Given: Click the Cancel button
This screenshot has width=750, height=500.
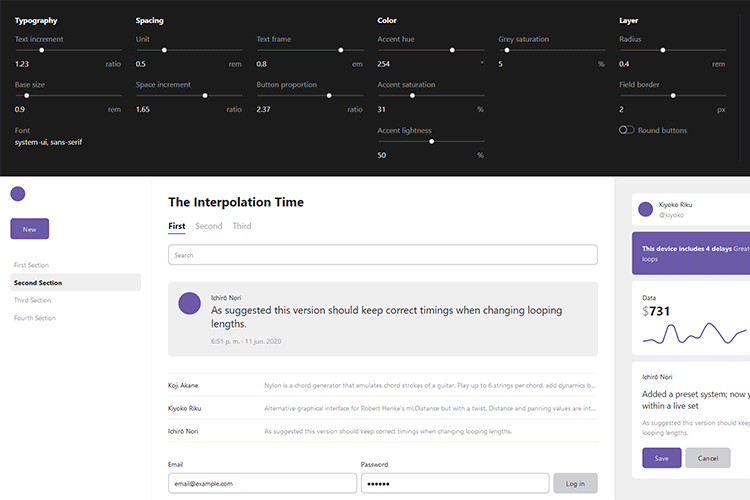Looking at the screenshot, I should click(707, 458).
